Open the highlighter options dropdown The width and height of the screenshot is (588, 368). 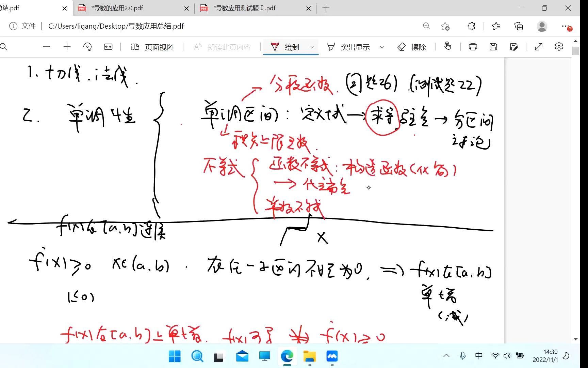coord(382,47)
